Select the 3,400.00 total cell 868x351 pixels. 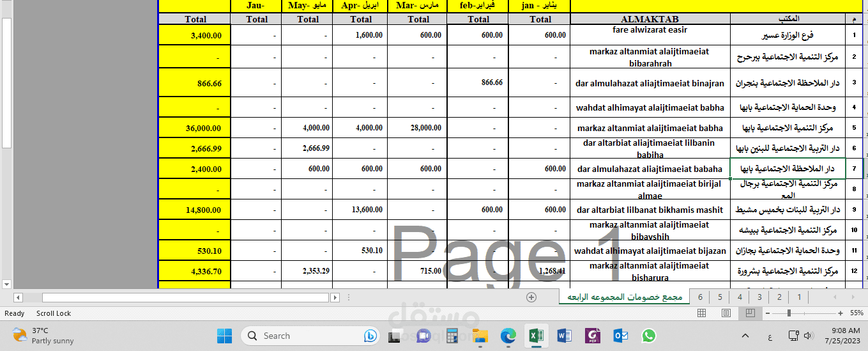[194, 35]
